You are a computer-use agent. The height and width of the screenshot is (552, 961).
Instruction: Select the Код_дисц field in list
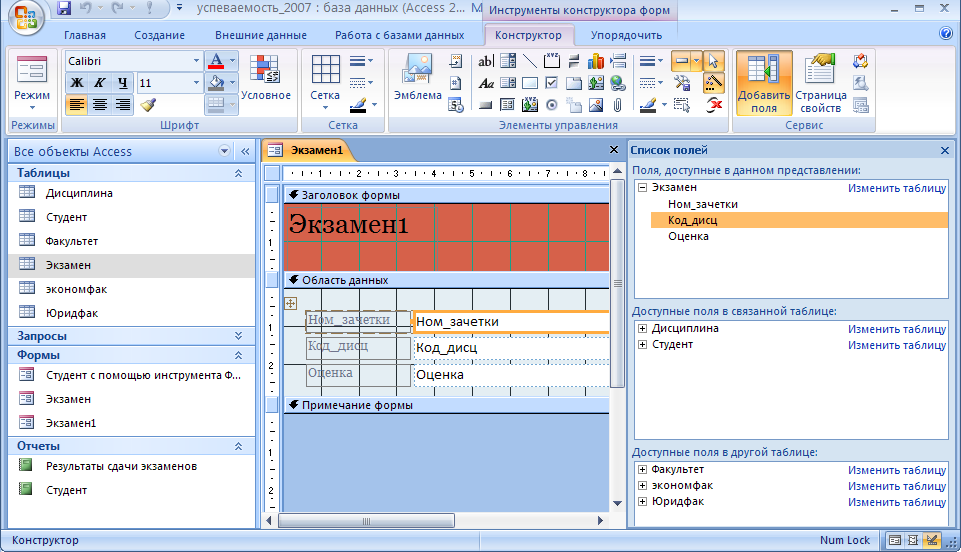[x=799, y=220]
